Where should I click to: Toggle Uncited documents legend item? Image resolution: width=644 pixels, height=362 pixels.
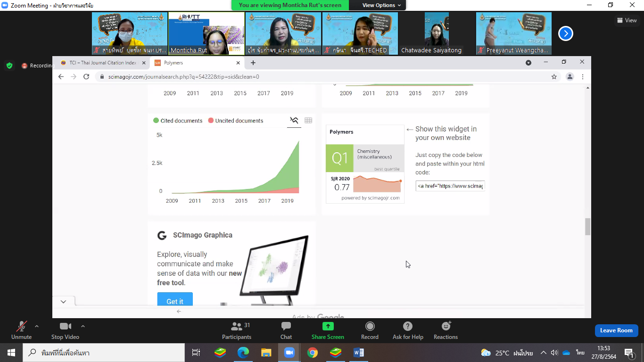(236, 121)
